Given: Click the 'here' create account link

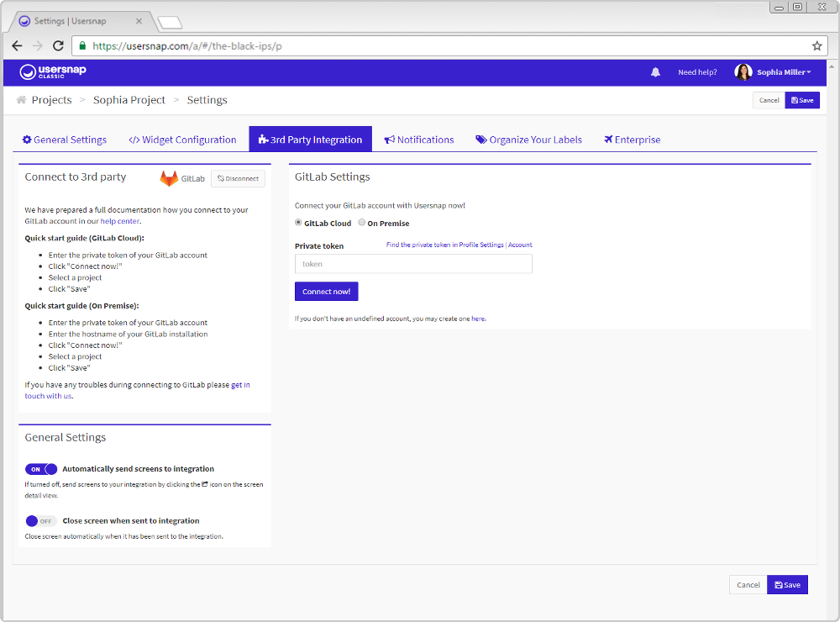Looking at the screenshot, I should (x=478, y=319).
